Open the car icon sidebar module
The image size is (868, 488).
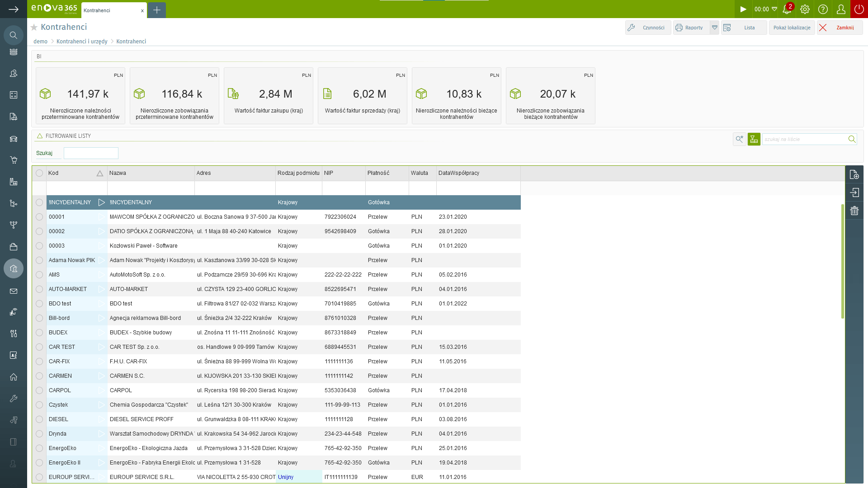pos(14,139)
